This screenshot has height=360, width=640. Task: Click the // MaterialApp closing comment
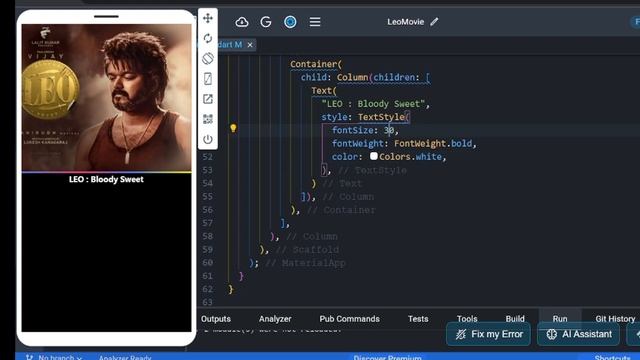[x=305, y=263]
